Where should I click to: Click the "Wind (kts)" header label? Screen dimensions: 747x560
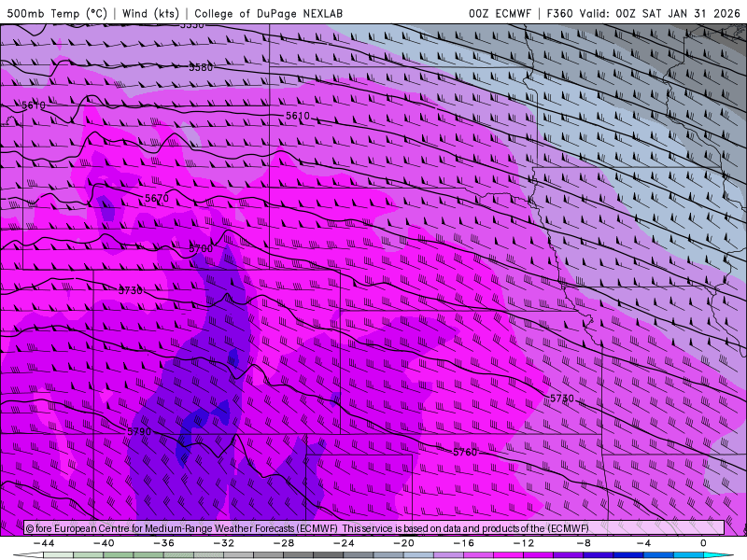click(x=150, y=13)
